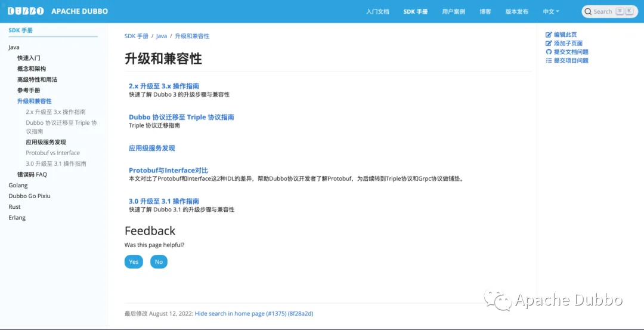Screen dimensions: 644x330
Task: Click the APACHE DUBBO site title
Action: click(x=80, y=11)
